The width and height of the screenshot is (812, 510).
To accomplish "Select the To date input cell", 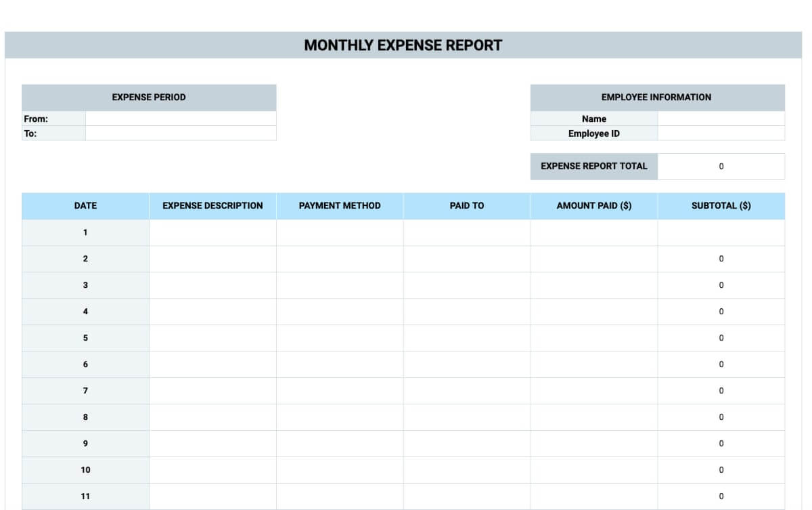I will pyautogui.click(x=181, y=133).
